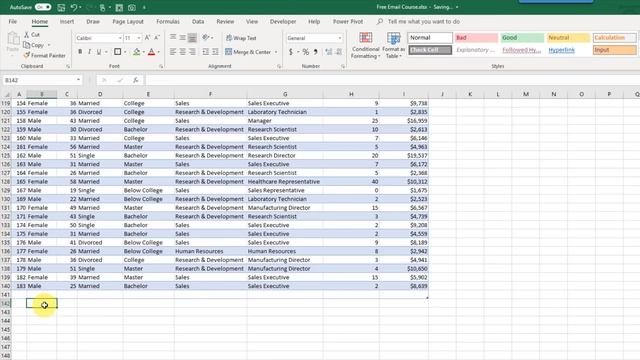This screenshot has width=640, height=360.
Task: Click the Center alignment icon
Action: coord(182,52)
